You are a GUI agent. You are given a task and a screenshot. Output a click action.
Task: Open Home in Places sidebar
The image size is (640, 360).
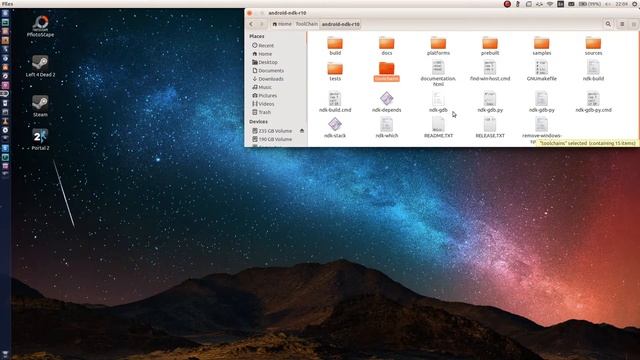262,54
